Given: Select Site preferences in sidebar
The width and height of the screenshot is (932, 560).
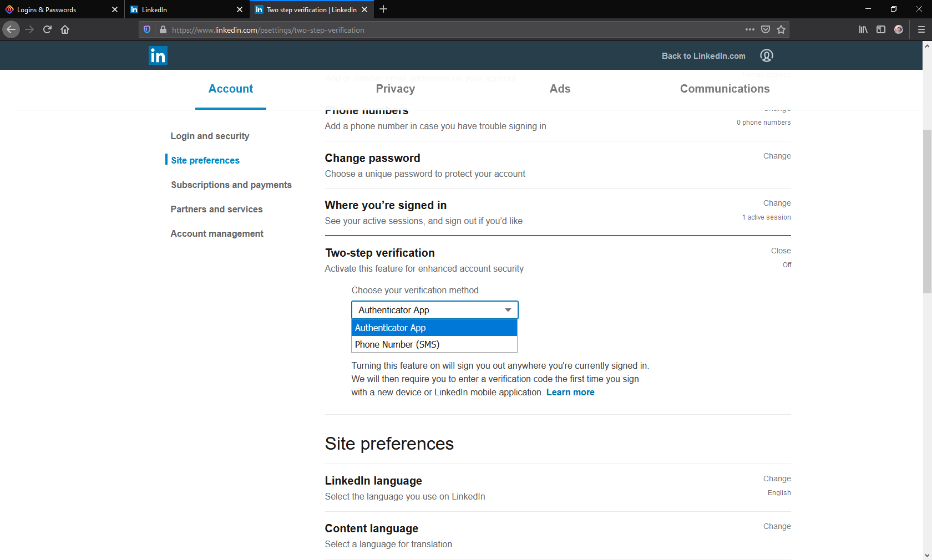Looking at the screenshot, I should coord(205,160).
